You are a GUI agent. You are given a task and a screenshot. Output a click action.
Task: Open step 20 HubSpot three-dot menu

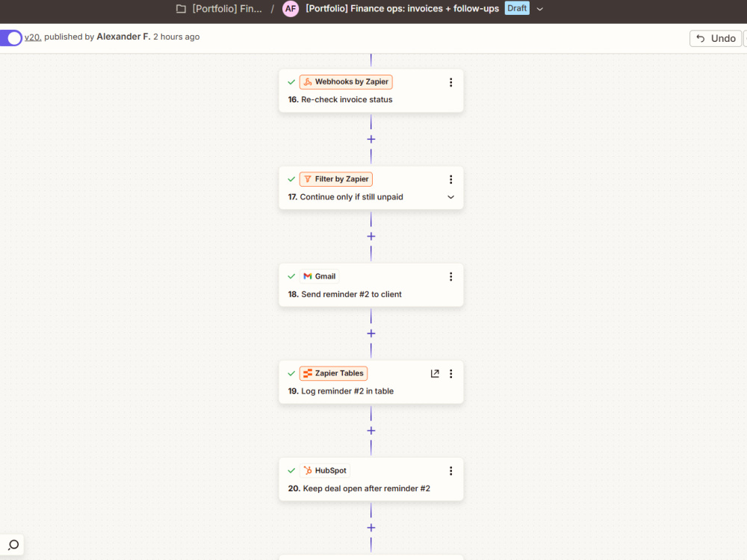(x=450, y=471)
